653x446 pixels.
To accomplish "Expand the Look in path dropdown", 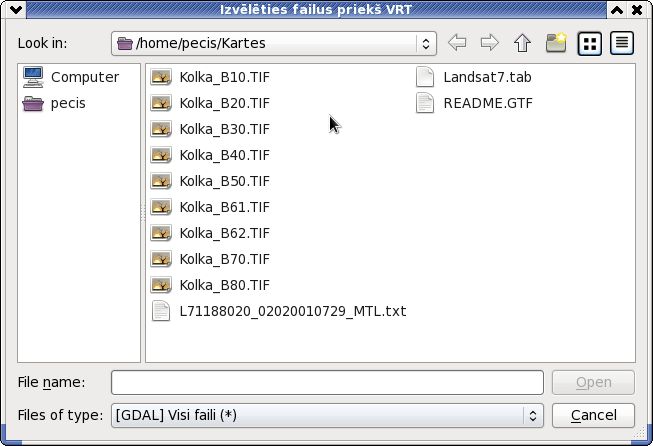I will coord(426,43).
